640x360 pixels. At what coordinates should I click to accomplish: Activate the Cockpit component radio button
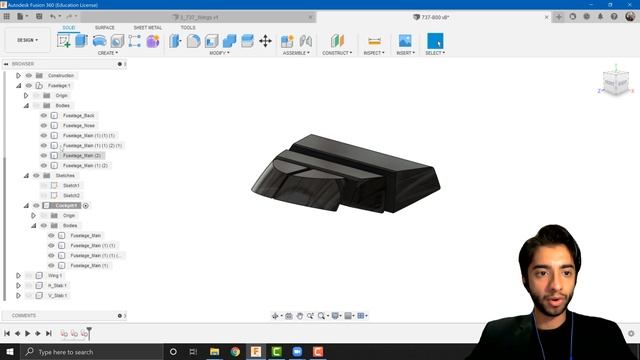coord(86,206)
